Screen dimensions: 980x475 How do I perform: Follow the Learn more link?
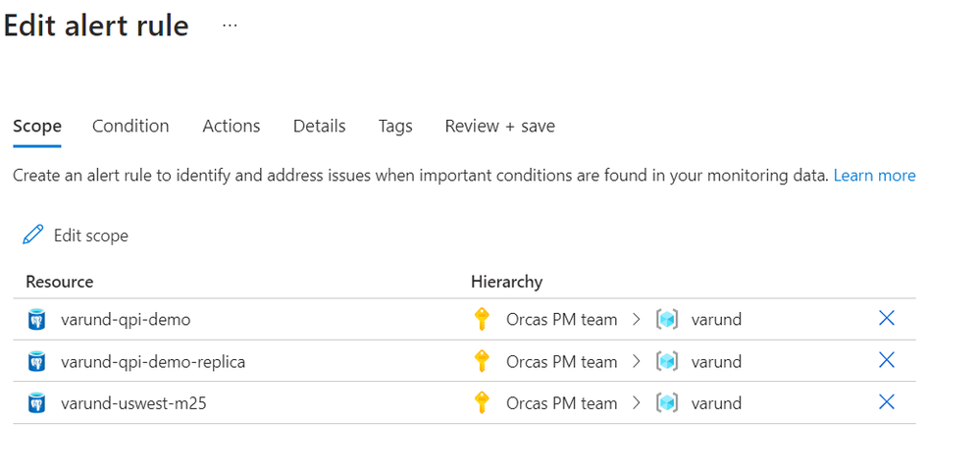point(874,176)
